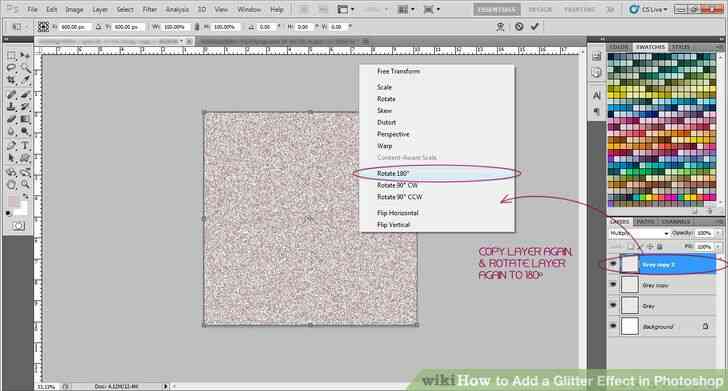Switch to the Paths tab

click(645, 222)
